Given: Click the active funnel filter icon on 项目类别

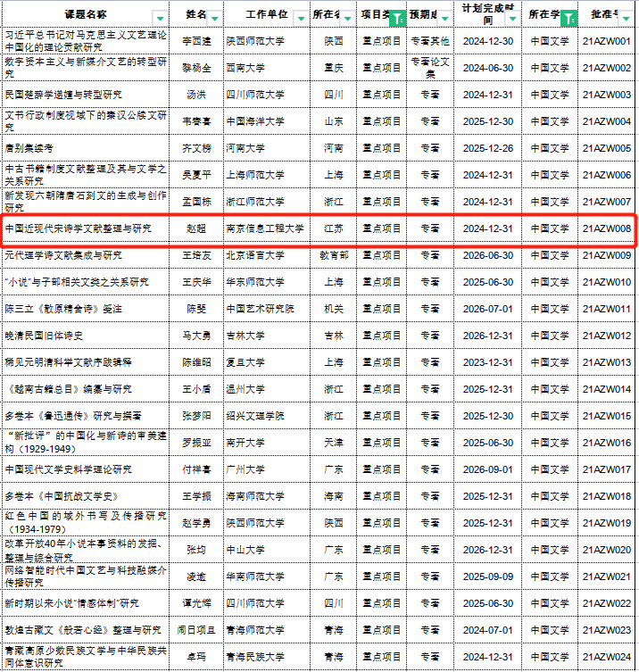Looking at the screenshot, I should point(398,17).
